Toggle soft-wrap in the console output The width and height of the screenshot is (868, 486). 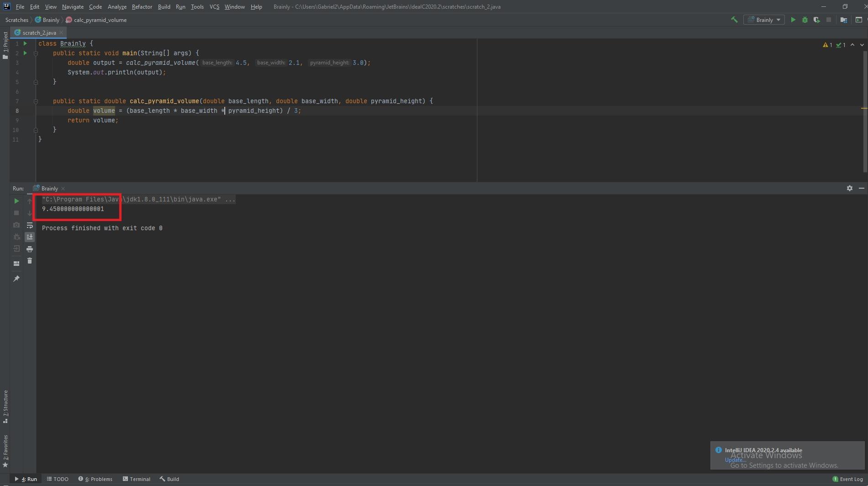[30, 225]
